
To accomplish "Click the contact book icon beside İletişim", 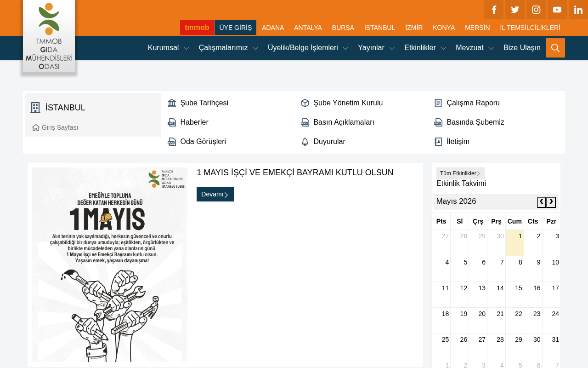I will coord(438,142).
